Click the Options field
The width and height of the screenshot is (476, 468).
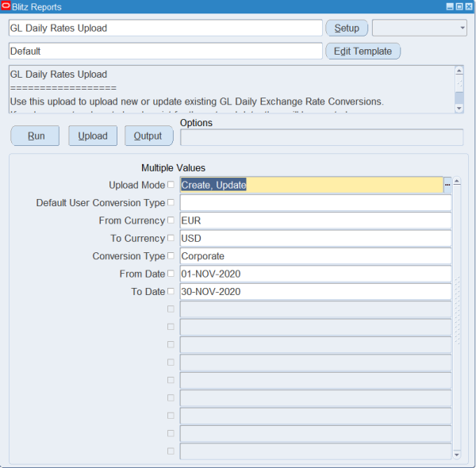coord(322,137)
